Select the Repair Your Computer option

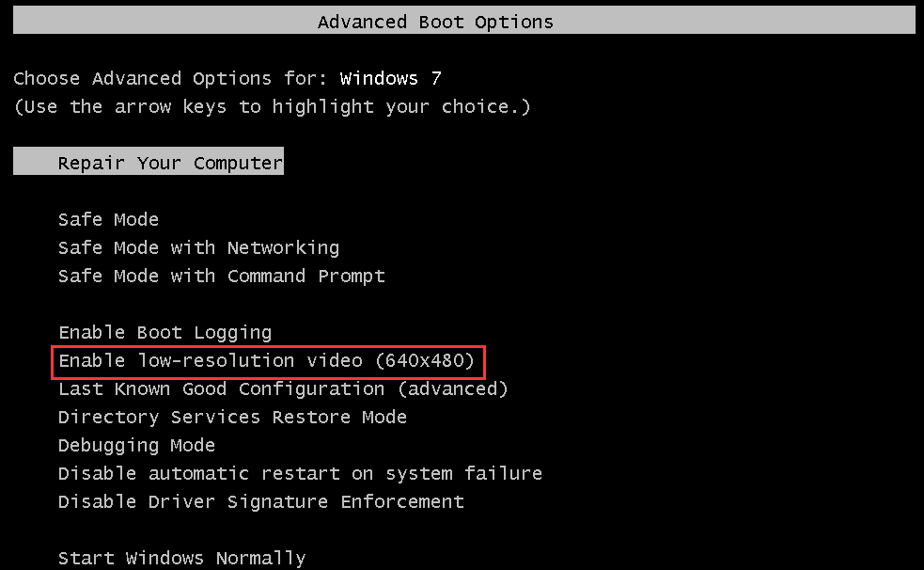(x=170, y=163)
